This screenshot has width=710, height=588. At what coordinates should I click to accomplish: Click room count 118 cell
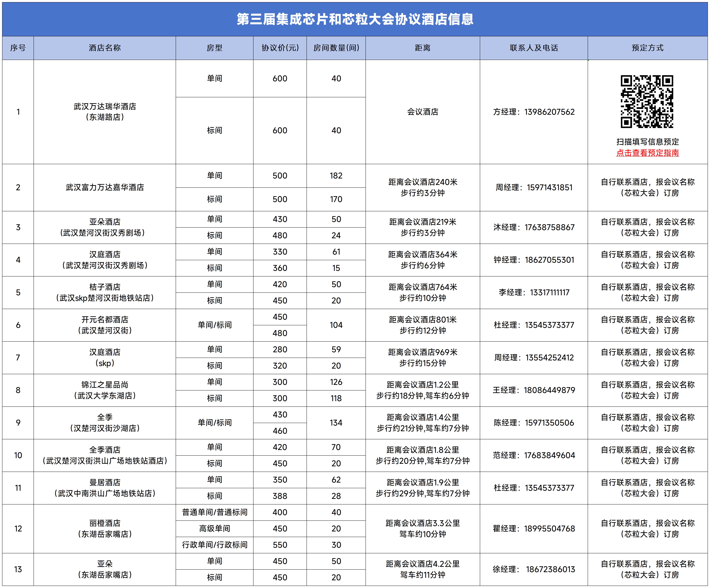[336, 398]
